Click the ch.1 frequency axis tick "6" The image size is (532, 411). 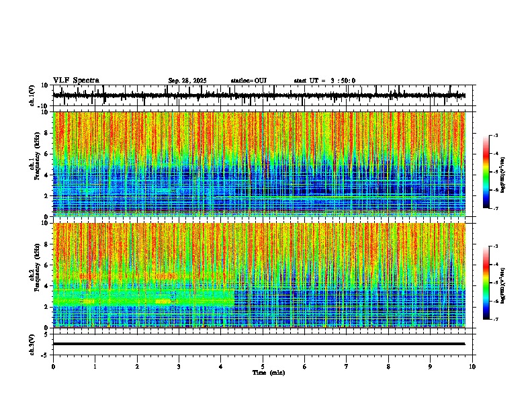[48, 154]
